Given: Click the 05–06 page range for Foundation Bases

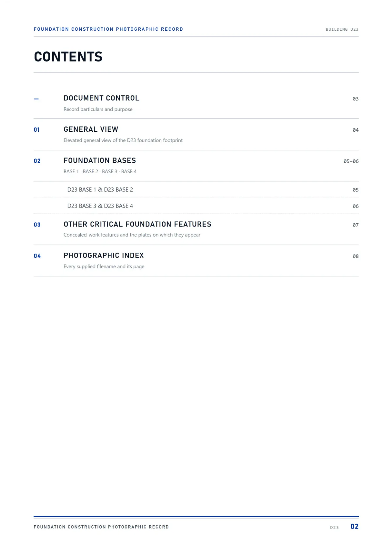Looking at the screenshot, I should tap(351, 161).
